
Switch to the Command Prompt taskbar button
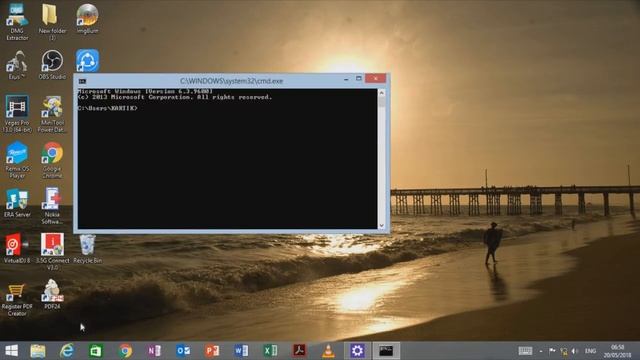386,351
